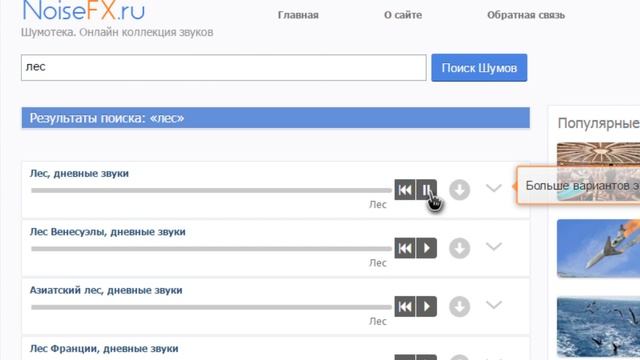Open the "Лес, дневные звуки" title link
Image resolution: width=640 pixels, height=360 pixels.
[79, 173]
